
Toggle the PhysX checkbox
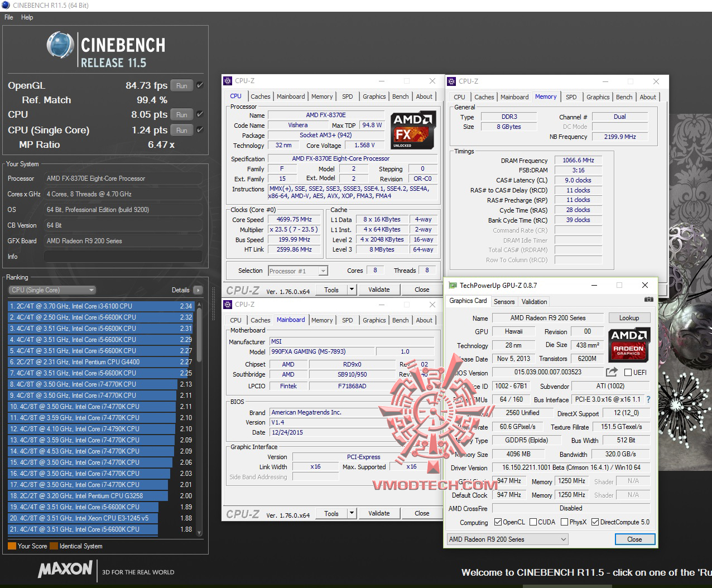click(x=564, y=522)
